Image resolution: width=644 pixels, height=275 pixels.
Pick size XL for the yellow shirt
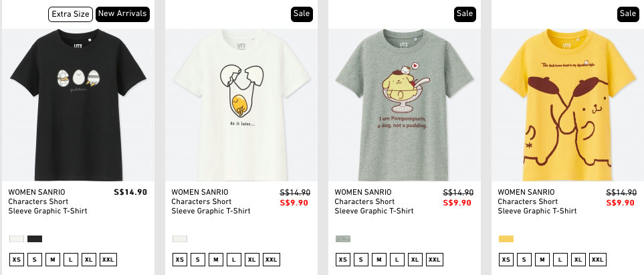578,260
